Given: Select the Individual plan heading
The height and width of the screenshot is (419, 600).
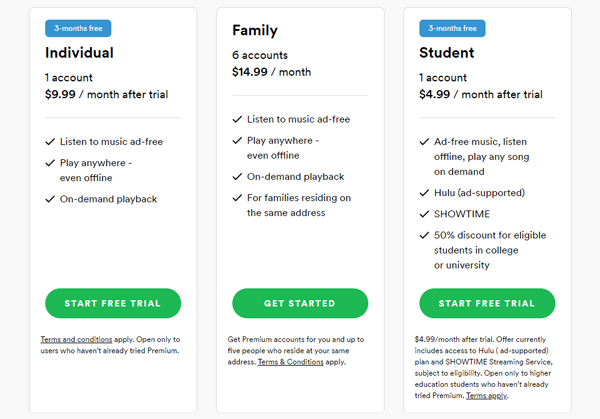Looking at the screenshot, I should [79, 53].
